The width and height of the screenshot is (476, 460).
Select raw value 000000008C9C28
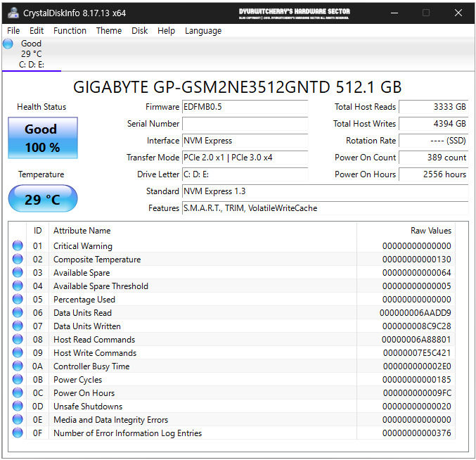tap(416, 326)
